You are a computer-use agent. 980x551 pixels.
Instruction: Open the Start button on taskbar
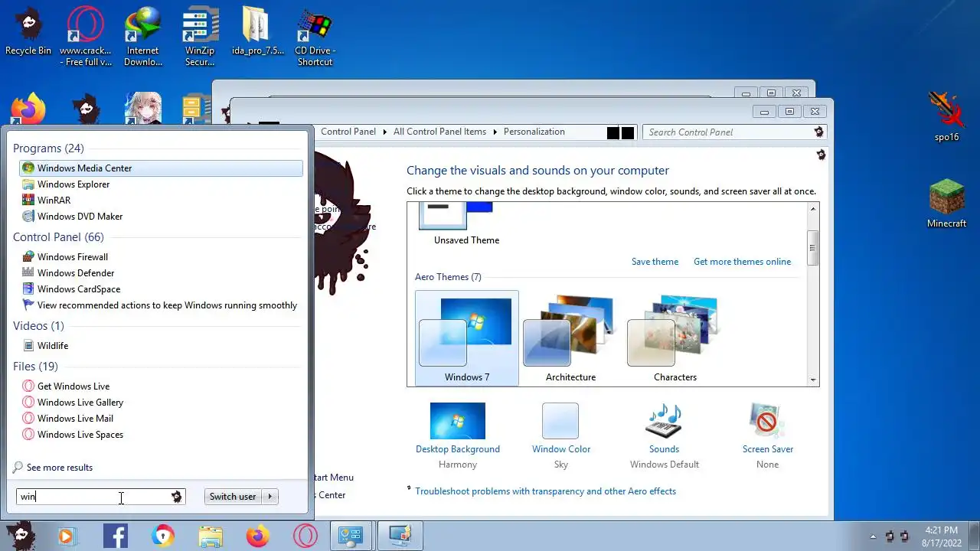pyautogui.click(x=21, y=536)
